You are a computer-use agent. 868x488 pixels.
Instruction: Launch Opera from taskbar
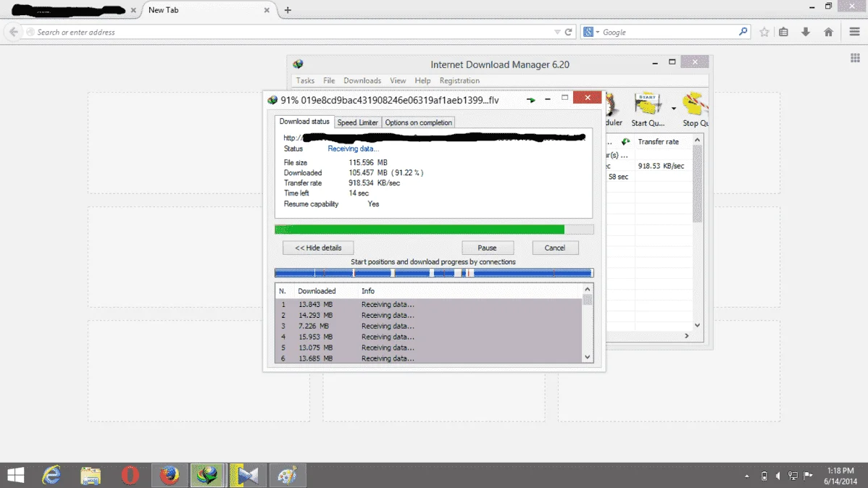coord(130,475)
